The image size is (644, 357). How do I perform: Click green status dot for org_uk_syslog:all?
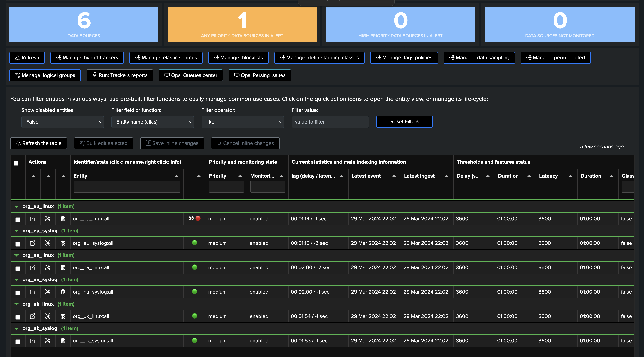pos(195,340)
